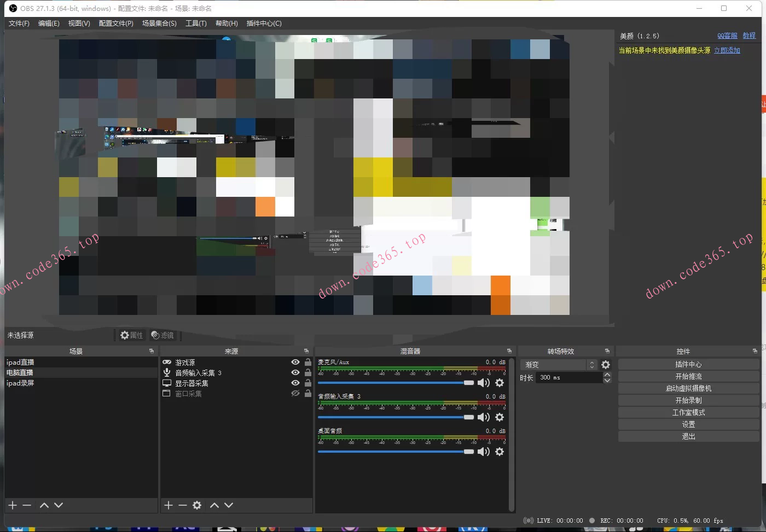Click the 退出 button
Image resolution: width=766 pixels, height=532 pixels.
(x=688, y=436)
